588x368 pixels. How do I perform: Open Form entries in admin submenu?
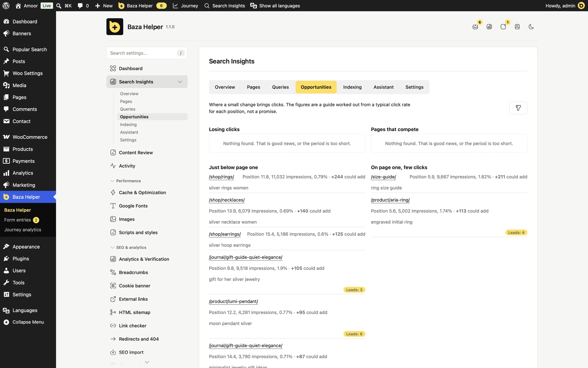click(22, 220)
